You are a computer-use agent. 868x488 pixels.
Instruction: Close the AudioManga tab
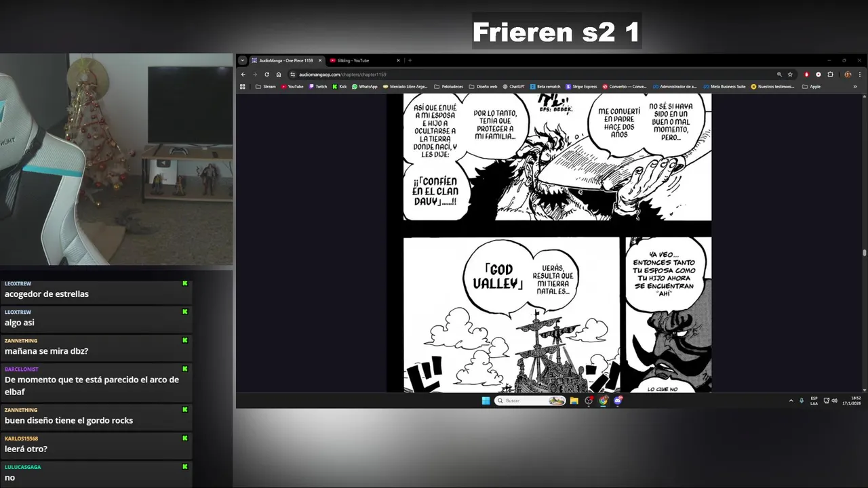[x=320, y=60]
